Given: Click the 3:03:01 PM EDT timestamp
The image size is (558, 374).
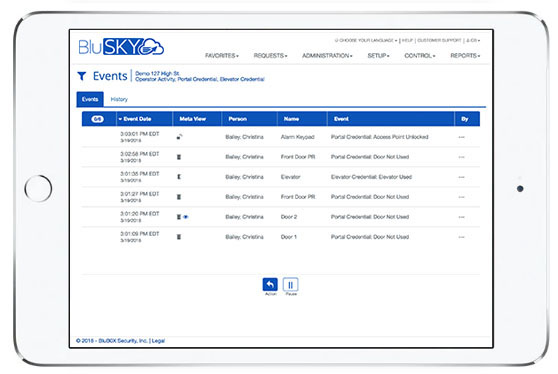Looking at the screenshot, I should pyautogui.click(x=140, y=134).
